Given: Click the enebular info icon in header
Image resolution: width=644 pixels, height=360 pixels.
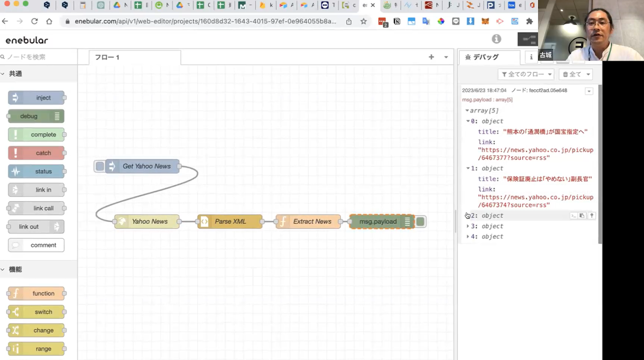Looking at the screenshot, I should click(496, 39).
